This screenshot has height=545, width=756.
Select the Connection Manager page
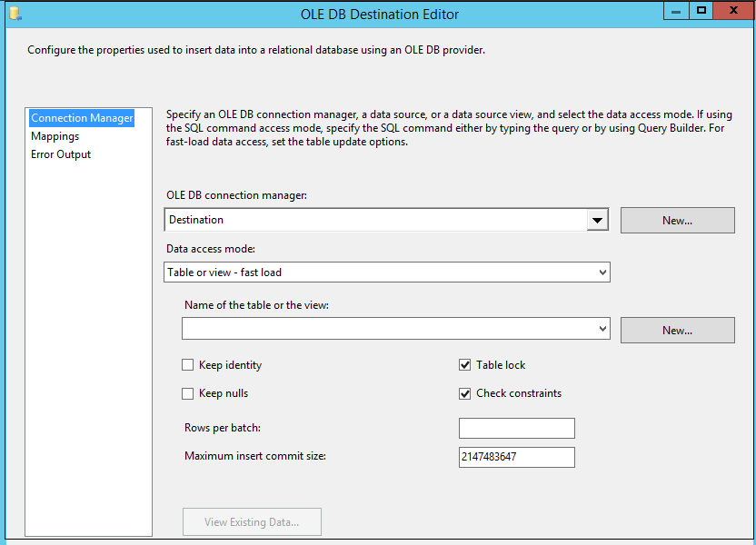(82, 118)
